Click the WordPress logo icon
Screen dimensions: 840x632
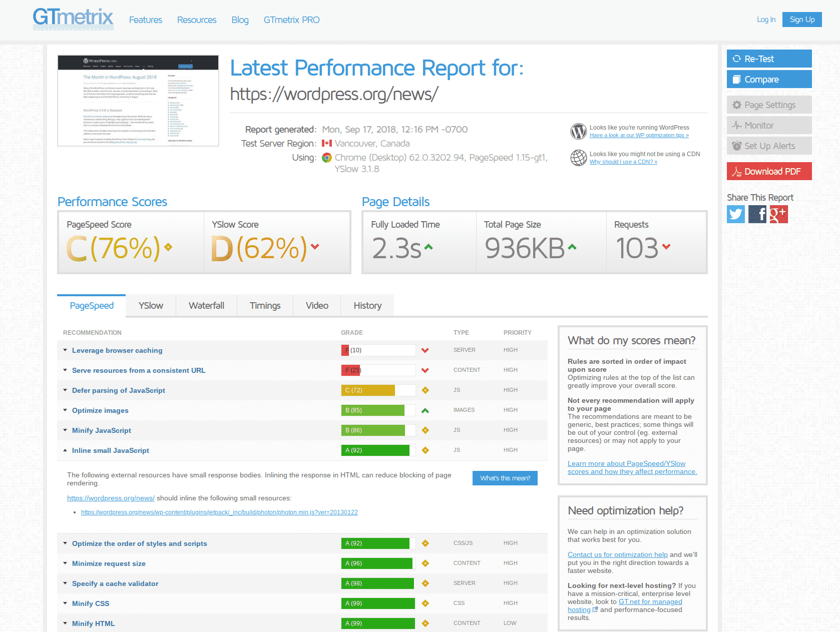pos(579,132)
